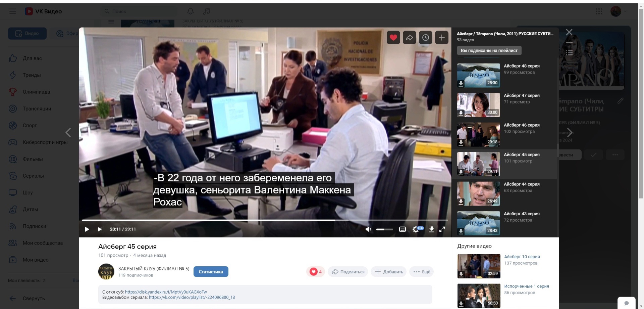Screen dimensions: 644x309
Task: Open Испорченные 1 серия video
Action: pyautogui.click(x=527, y=286)
